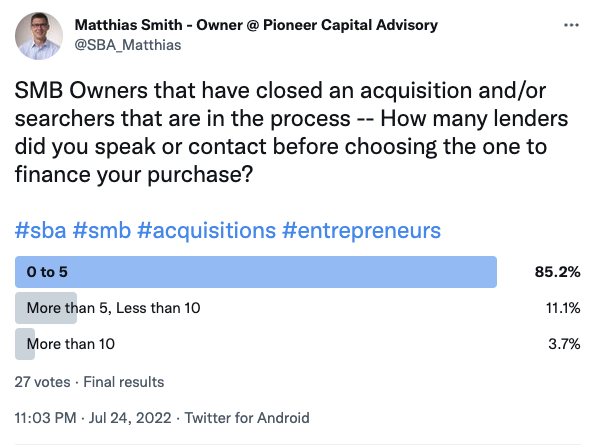Click the tweet question text body
Viewport: 596px width, 445px height.
pyautogui.click(x=292, y=132)
